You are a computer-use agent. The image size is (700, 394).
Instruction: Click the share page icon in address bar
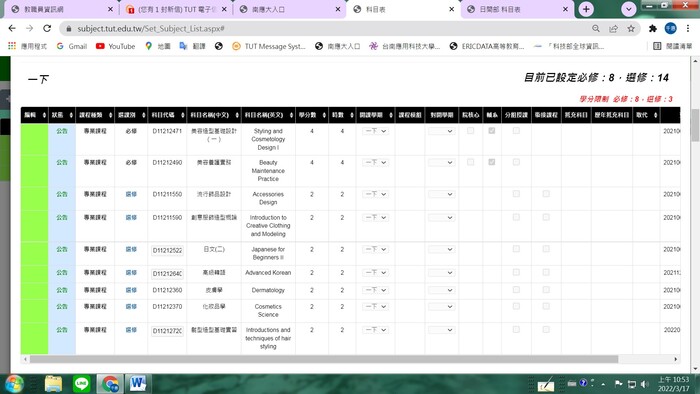pos(613,29)
